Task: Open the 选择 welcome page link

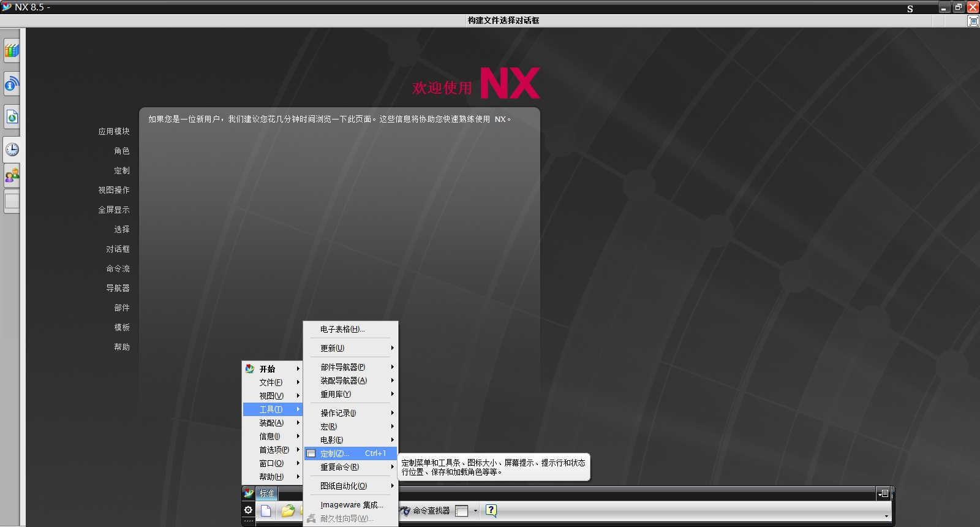Action: click(x=122, y=229)
